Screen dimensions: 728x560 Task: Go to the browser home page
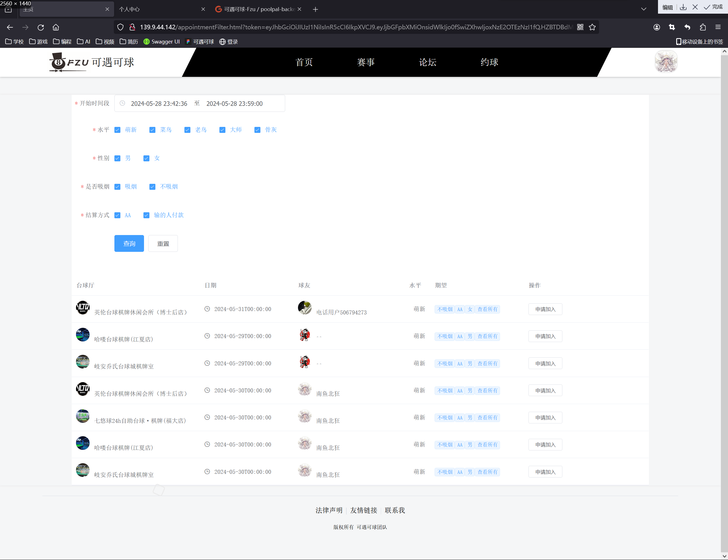coord(56,27)
